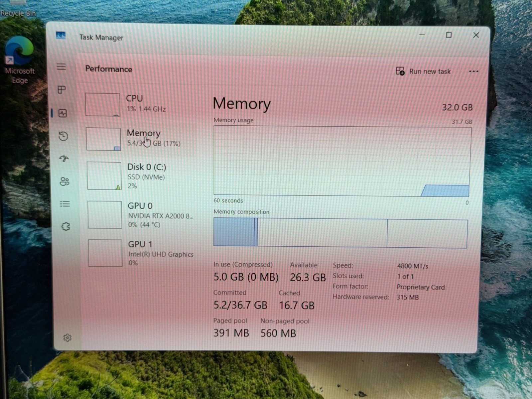Click the 32.0 GB total label

click(457, 107)
